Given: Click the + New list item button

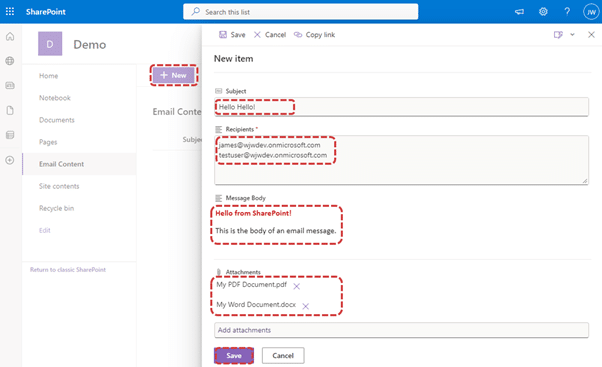Looking at the screenshot, I should tap(174, 75).
